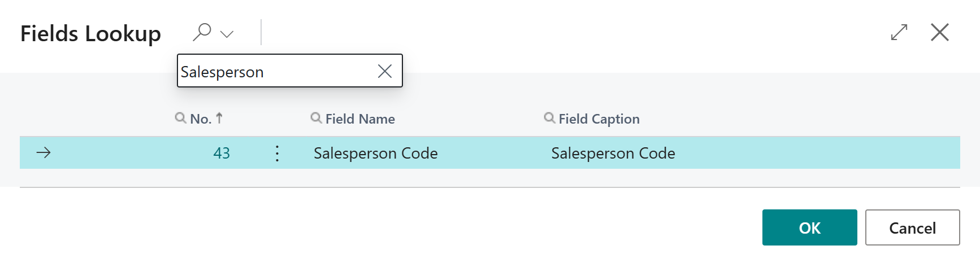Click into the Salesperson search box

(x=274, y=72)
